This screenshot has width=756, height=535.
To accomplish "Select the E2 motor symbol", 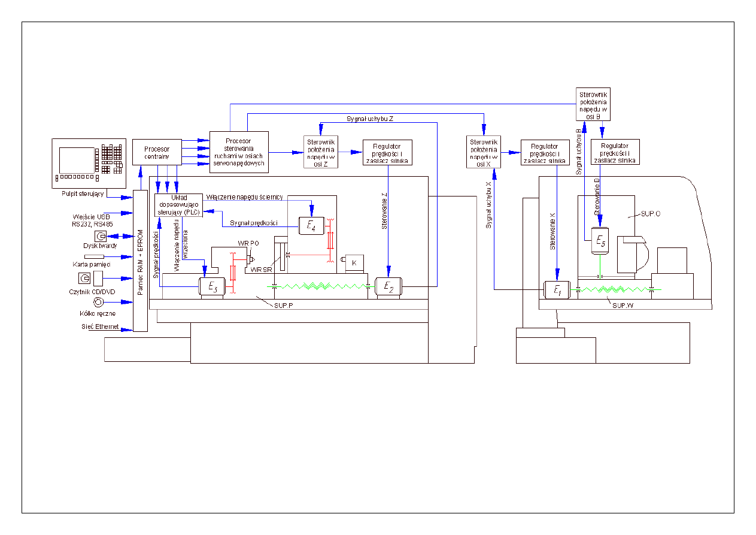I will [388, 286].
